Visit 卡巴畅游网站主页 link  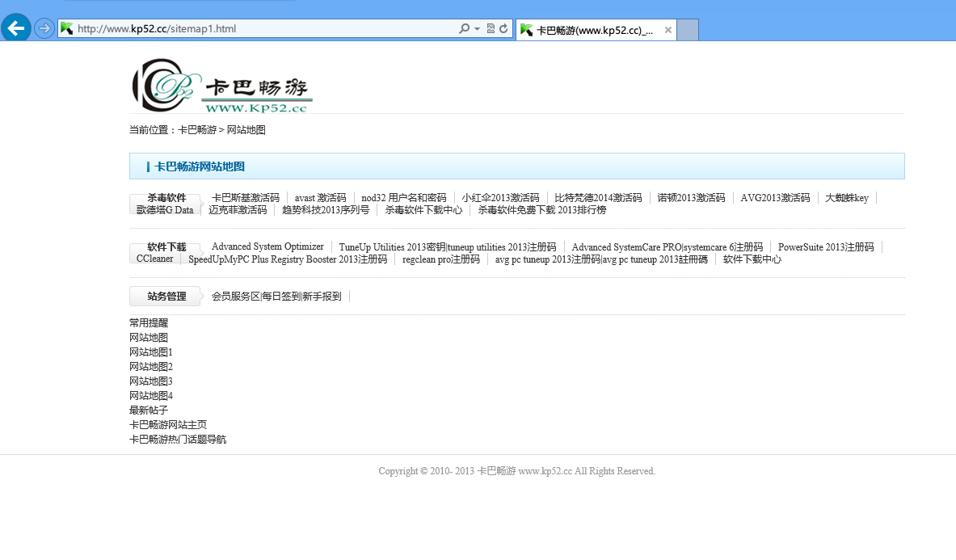(x=167, y=424)
